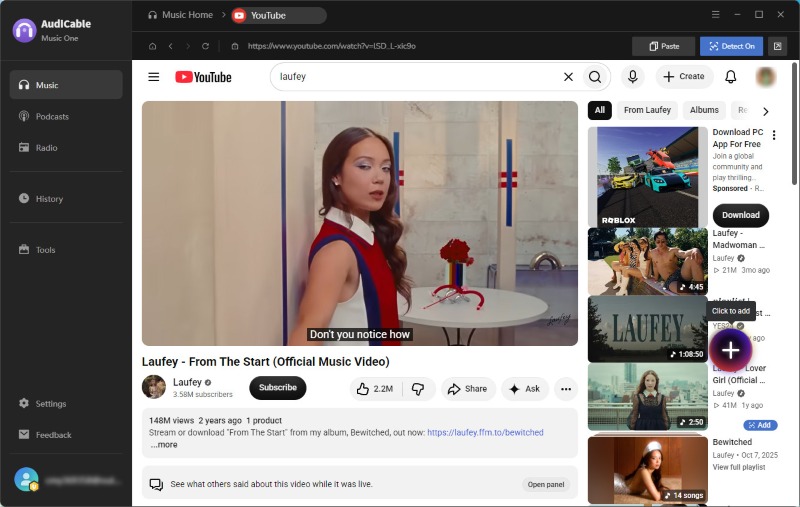Click the Ask button
This screenshot has width=800, height=507.
[x=525, y=389]
